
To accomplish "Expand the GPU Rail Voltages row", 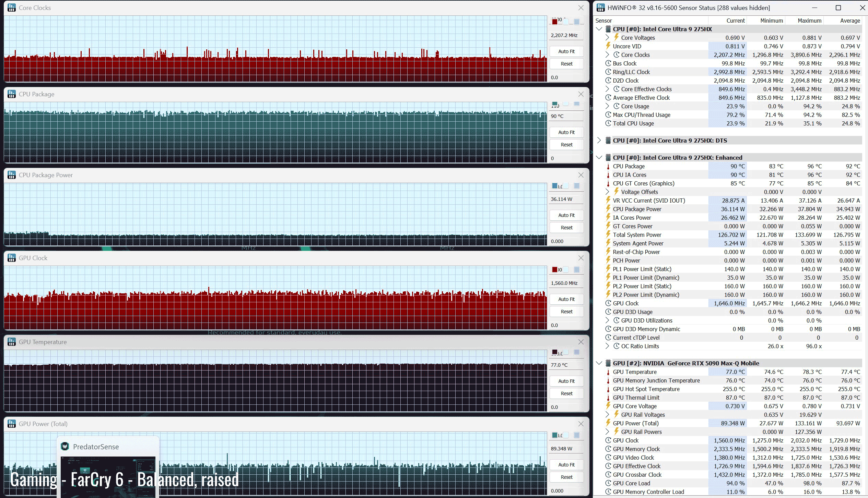I will click(x=607, y=414).
